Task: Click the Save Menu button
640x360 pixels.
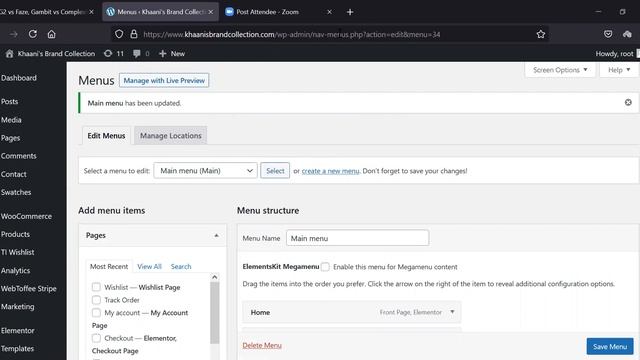Action: (610, 347)
